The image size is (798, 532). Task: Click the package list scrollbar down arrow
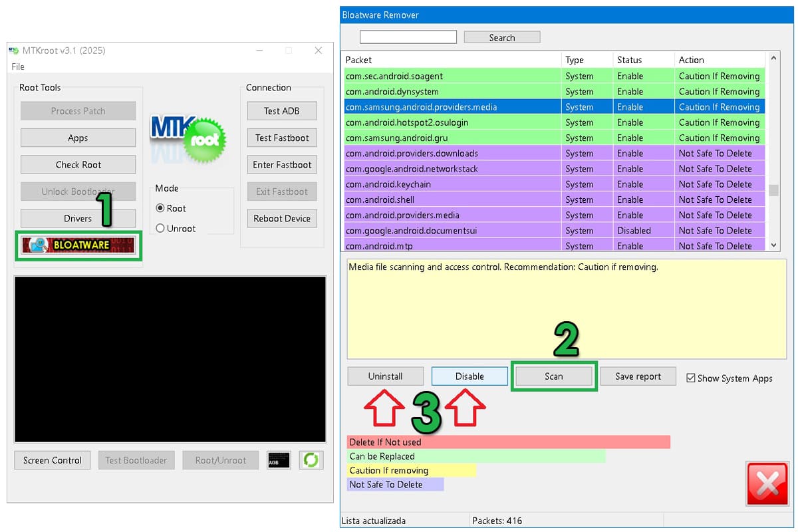(x=773, y=245)
